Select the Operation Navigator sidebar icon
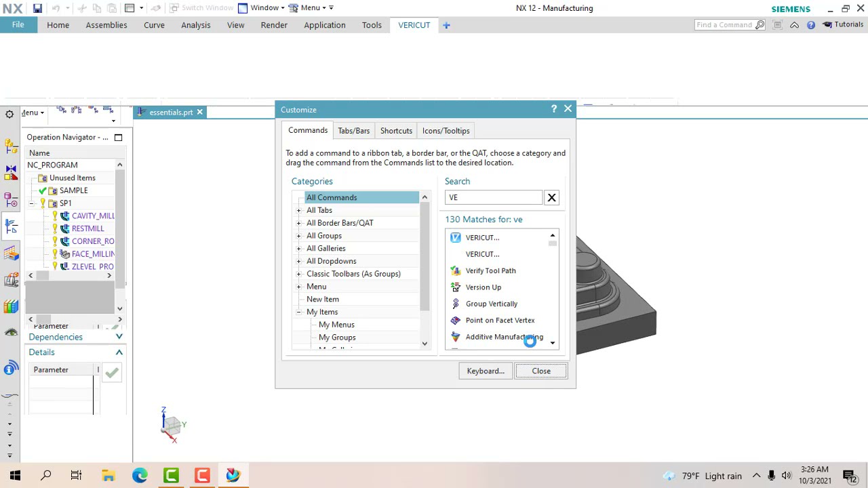 (11, 226)
